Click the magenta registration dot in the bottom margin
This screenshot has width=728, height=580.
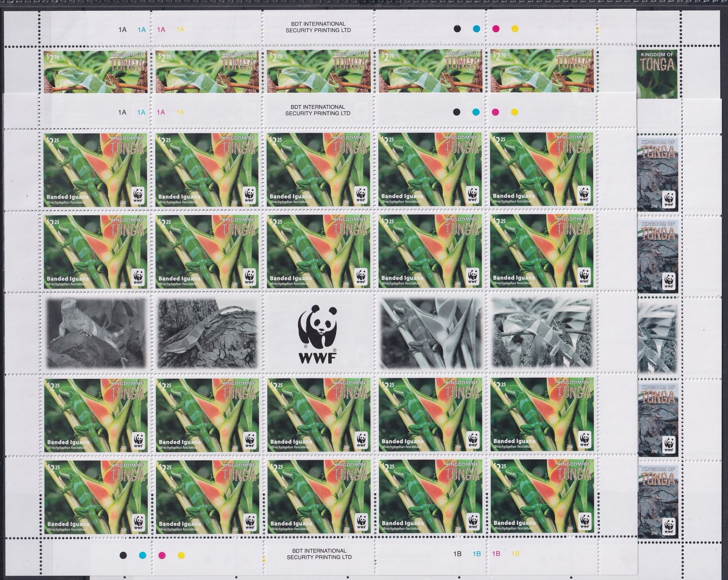pyautogui.click(x=162, y=555)
